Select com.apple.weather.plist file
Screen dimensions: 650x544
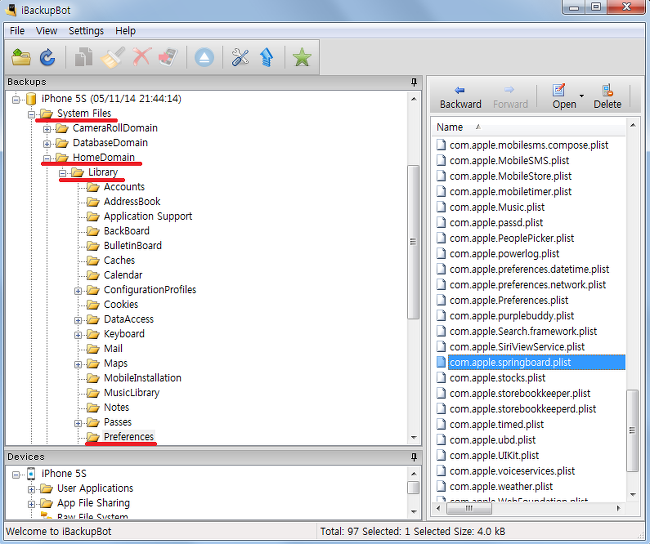(501, 486)
